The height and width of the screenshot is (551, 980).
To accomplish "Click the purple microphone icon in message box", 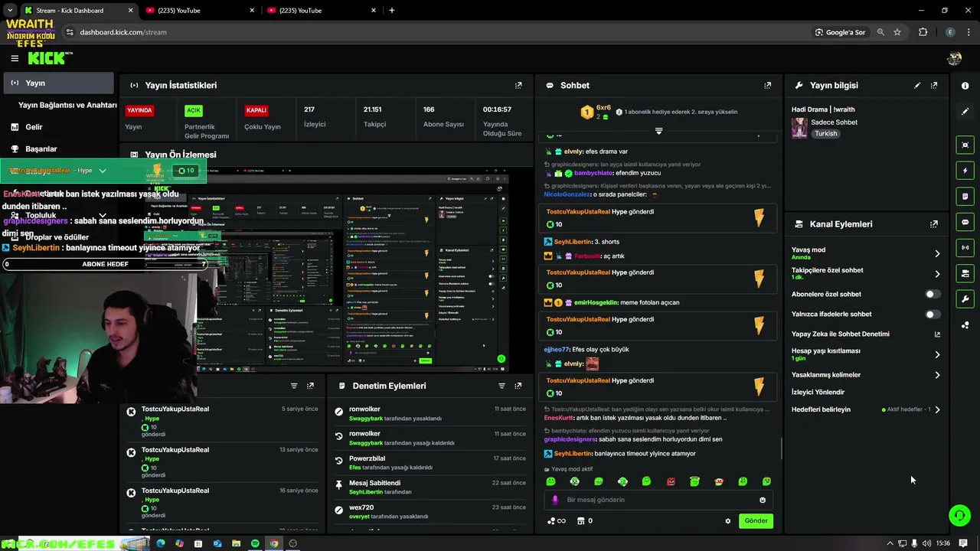I will (x=555, y=500).
